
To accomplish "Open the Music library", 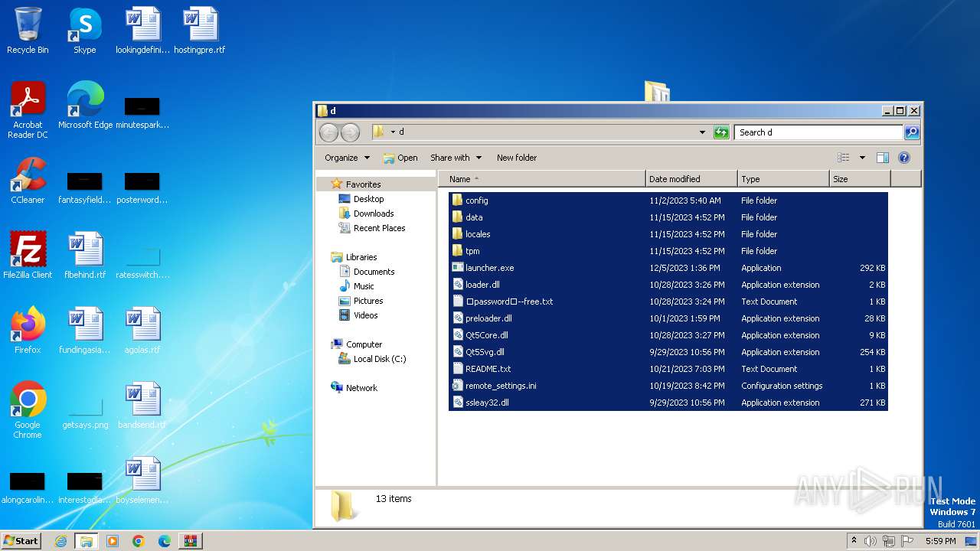I will coord(364,286).
